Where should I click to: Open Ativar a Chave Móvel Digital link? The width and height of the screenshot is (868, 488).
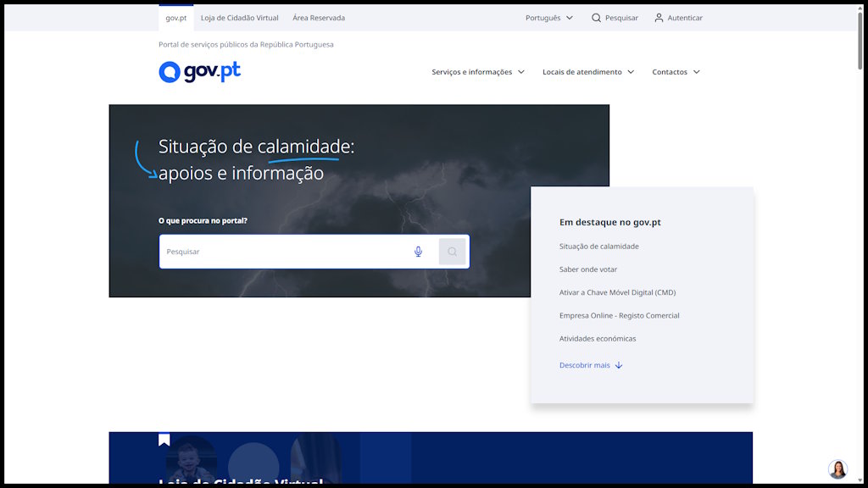click(x=617, y=292)
